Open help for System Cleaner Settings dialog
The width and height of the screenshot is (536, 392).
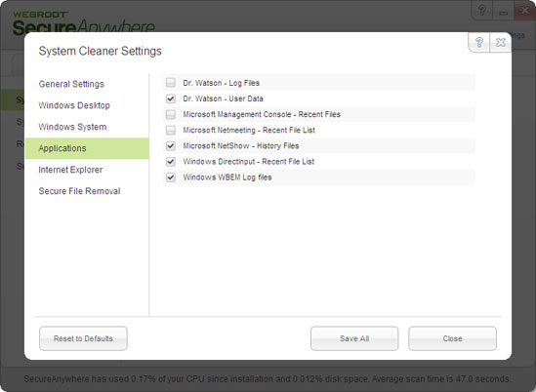(x=479, y=42)
